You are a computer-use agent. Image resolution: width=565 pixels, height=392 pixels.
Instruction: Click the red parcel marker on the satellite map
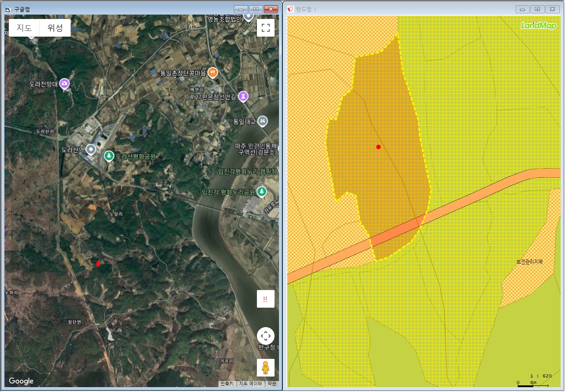pos(98,264)
